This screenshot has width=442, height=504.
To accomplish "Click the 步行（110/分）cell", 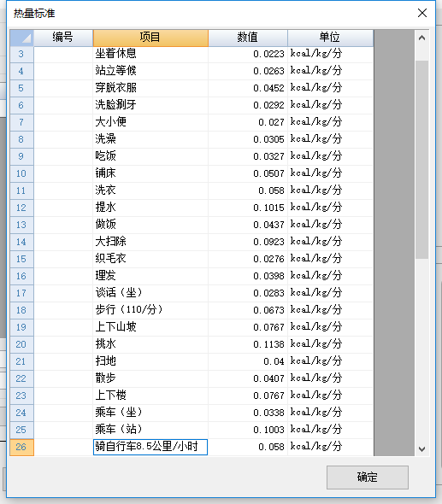I will tap(150, 310).
